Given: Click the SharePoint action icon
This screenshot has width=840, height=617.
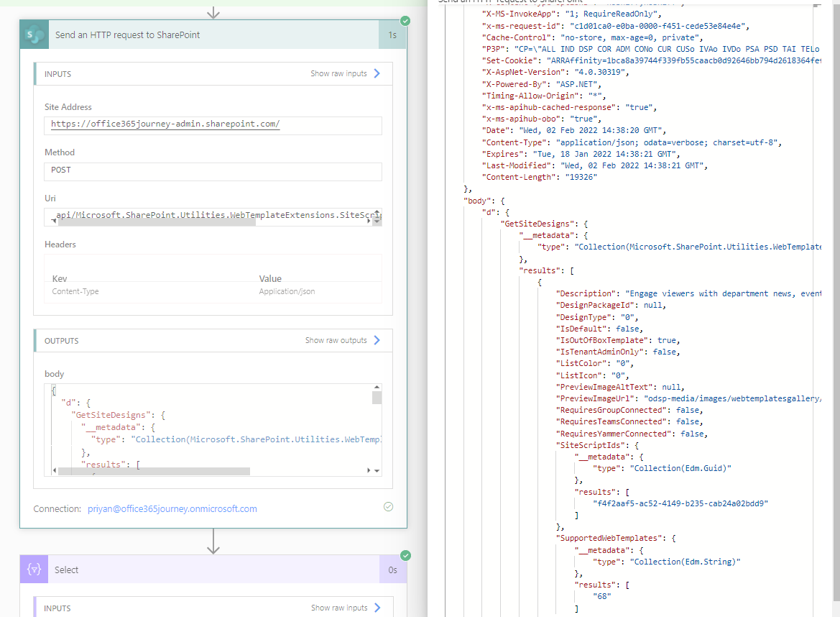Looking at the screenshot, I should (34, 35).
